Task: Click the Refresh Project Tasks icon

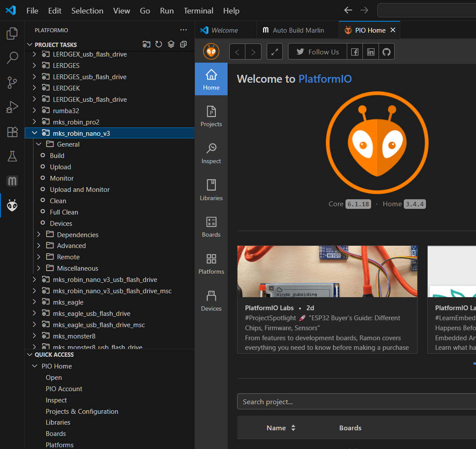Action: (159, 44)
